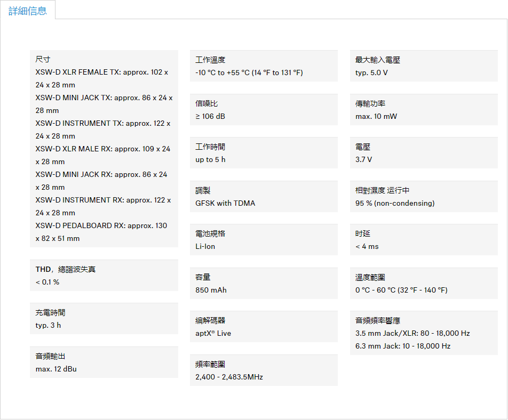Click the XSW-D XLR FEMALE TX dimension text
This screenshot has width=508, height=420.
coord(102,78)
